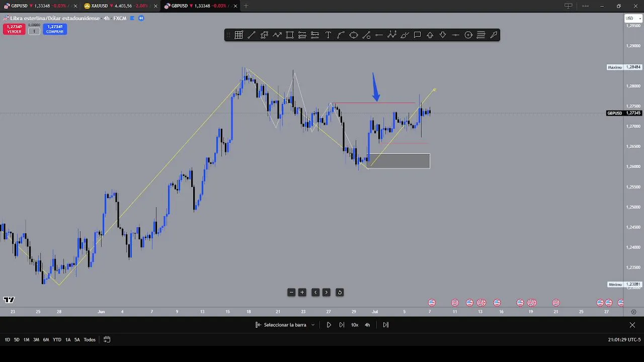
Task: Select the curve drawing tool
Action: tap(341, 35)
